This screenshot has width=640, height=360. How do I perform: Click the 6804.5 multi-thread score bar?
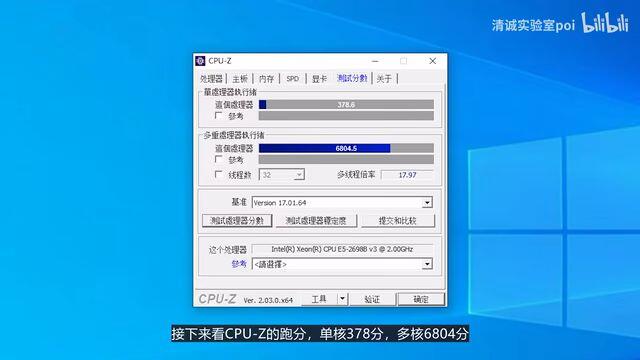(x=346, y=148)
